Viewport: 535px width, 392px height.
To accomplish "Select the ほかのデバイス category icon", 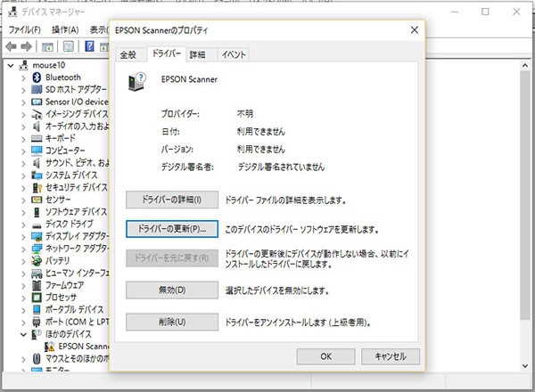I will [x=37, y=334].
